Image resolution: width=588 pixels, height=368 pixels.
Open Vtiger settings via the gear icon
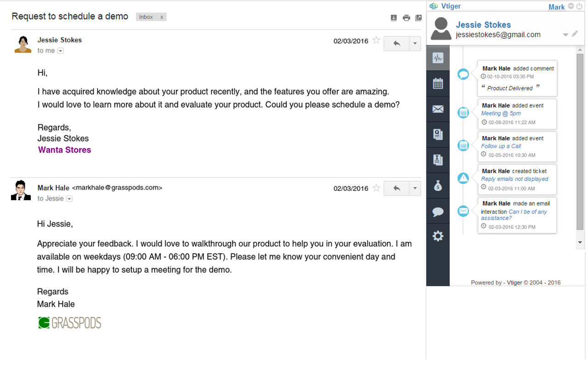(x=438, y=235)
